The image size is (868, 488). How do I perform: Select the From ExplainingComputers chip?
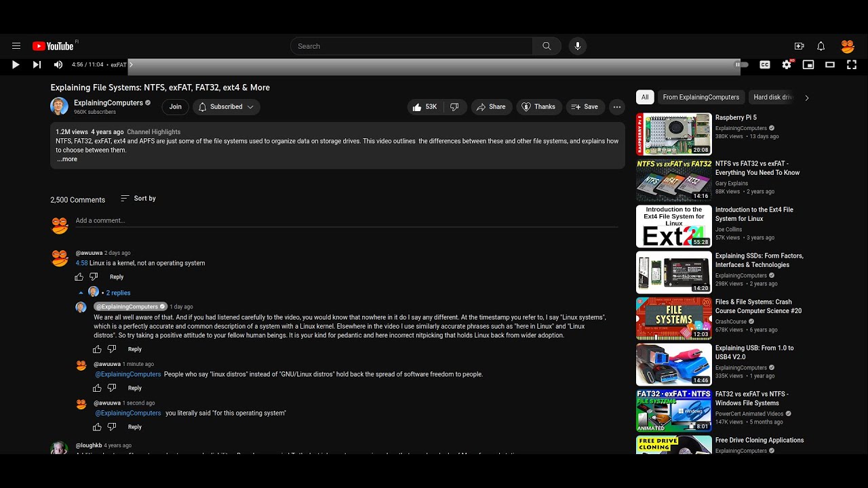pos(701,97)
